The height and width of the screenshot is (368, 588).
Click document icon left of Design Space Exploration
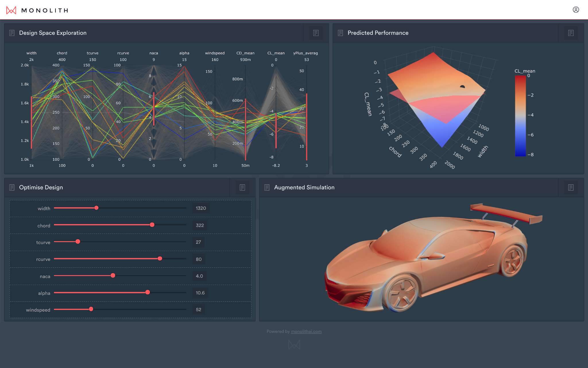pos(12,33)
